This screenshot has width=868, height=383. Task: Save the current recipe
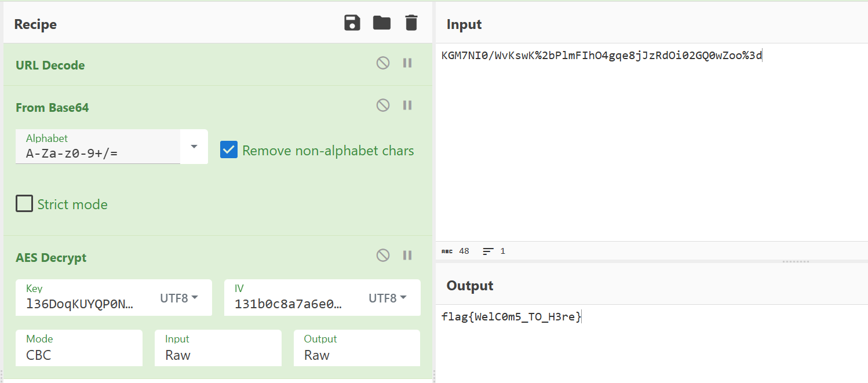352,23
